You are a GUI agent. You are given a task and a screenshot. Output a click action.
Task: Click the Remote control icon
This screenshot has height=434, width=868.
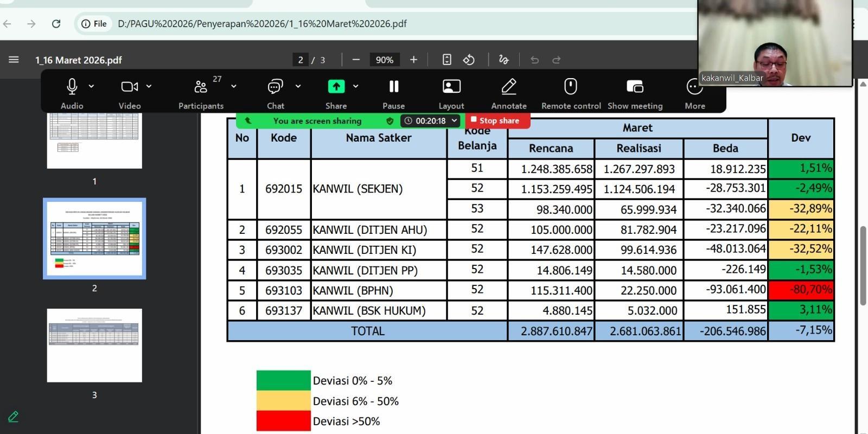(571, 87)
